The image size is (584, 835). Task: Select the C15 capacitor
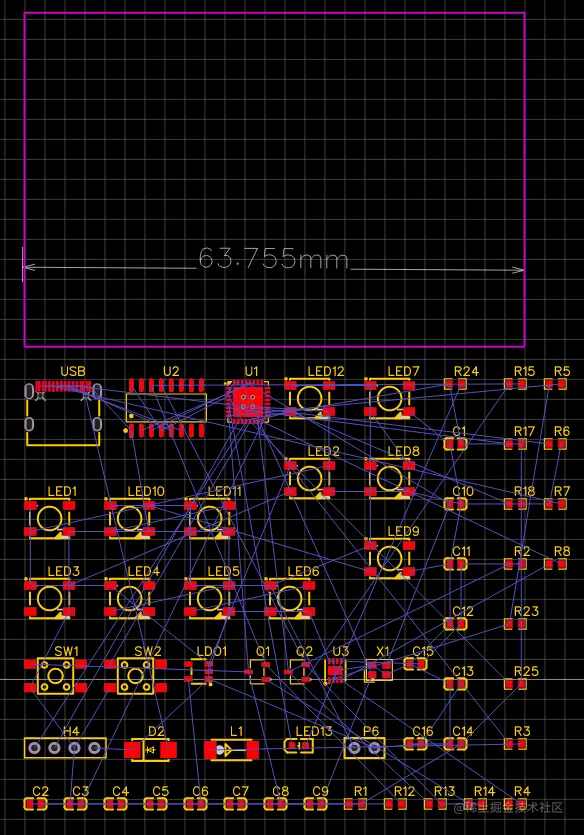click(415, 664)
